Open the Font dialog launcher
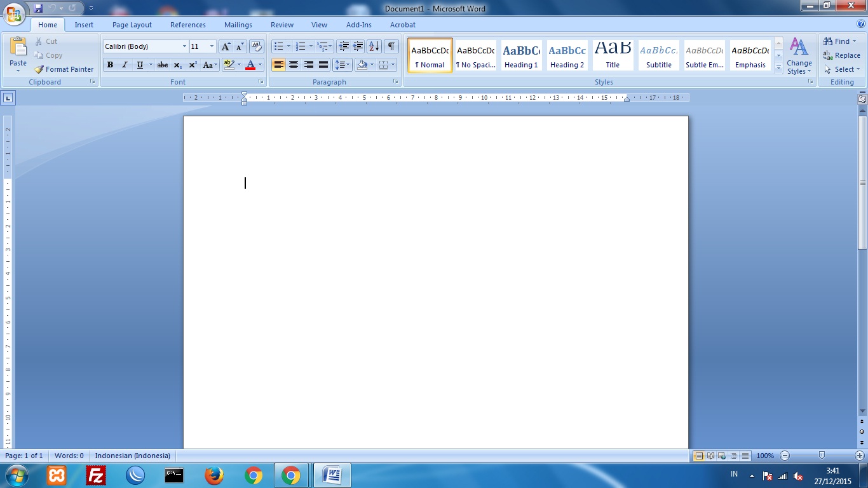This screenshot has width=868, height=488. point(261,82)
